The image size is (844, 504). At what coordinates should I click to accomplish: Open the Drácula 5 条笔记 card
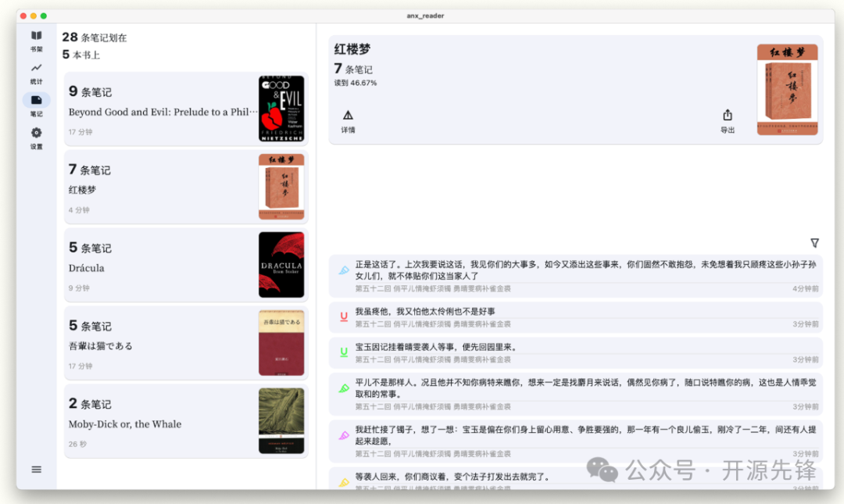click(186, 265)
